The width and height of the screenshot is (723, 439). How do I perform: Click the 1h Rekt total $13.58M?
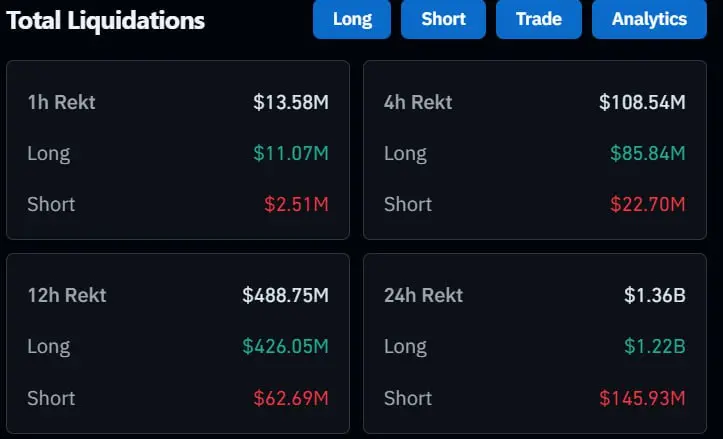pos(291,102)
